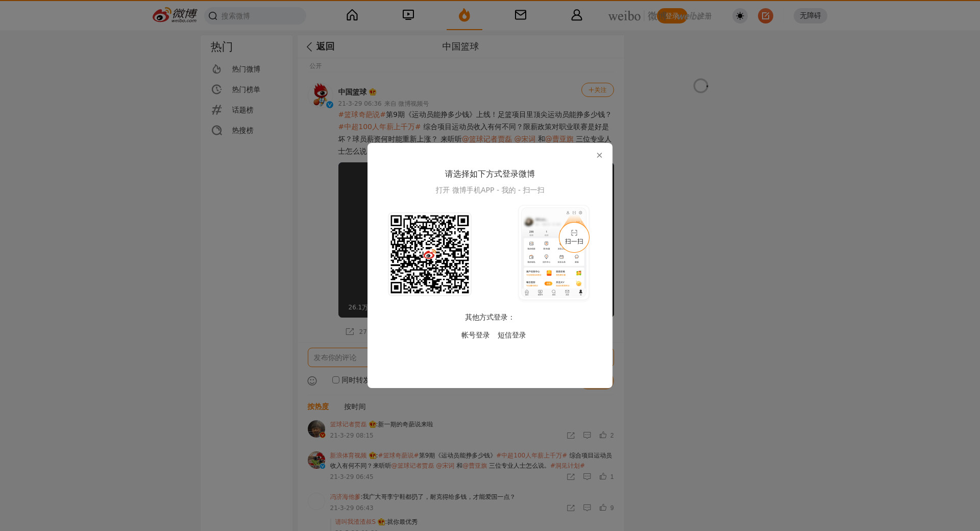Sort comments by 按时间
The height and width of the screenshot is (531, 980).
(355, 406)
